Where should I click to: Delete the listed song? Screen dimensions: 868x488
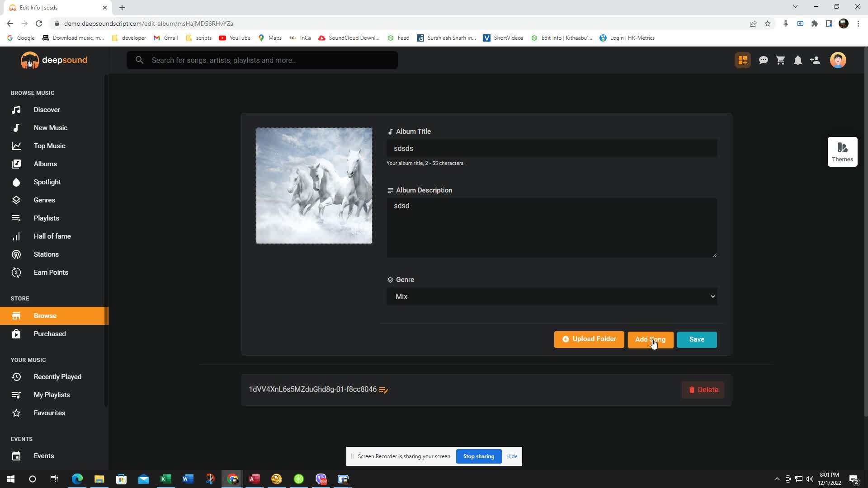tap(703, 390)
